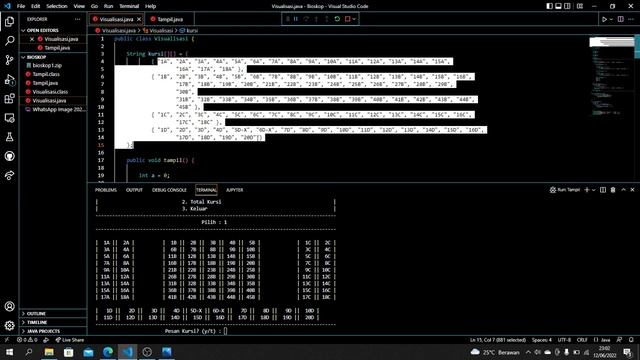The width and height of the screenshot is (640, 360).
Task: Open the Live Share view in activity bar
Action: pos(9,176)
